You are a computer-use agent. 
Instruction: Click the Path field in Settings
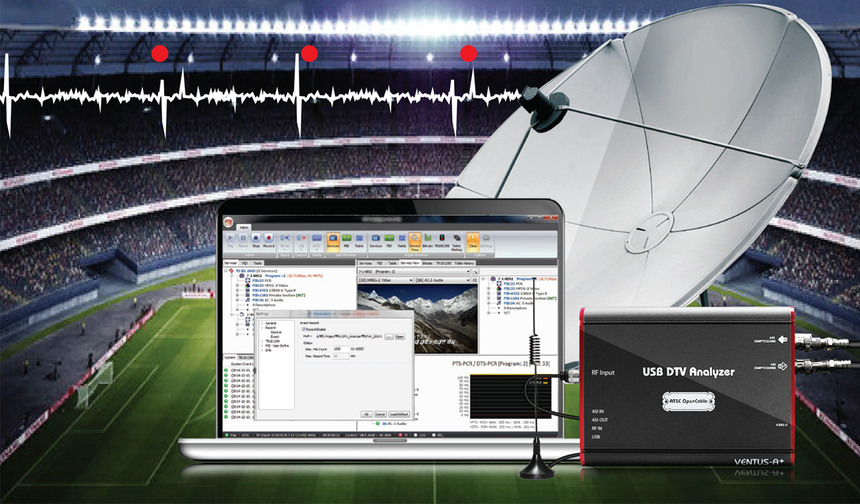pyautogui.click(x=349, y=336)
